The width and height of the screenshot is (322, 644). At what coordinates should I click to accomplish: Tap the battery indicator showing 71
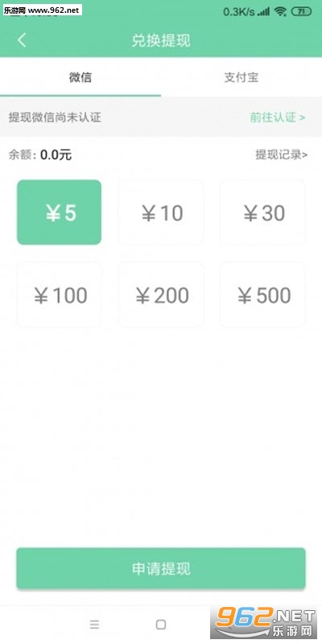coord(301,11)
